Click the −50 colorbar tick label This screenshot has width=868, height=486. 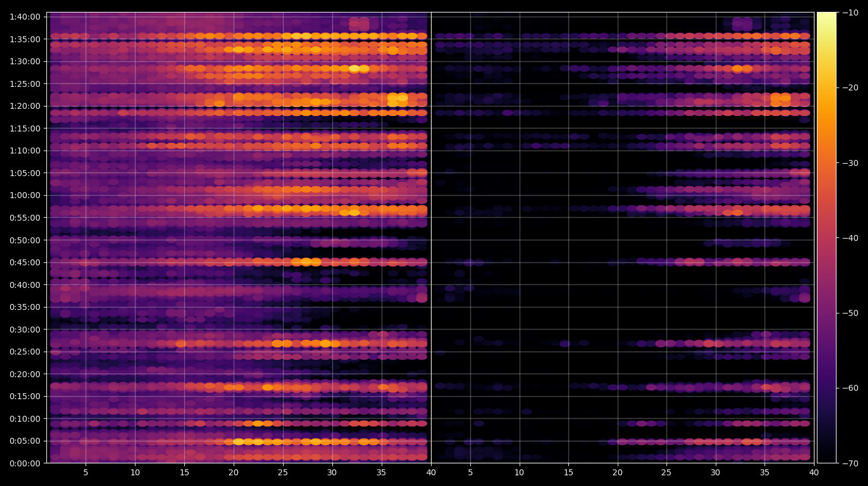point(851,313)
